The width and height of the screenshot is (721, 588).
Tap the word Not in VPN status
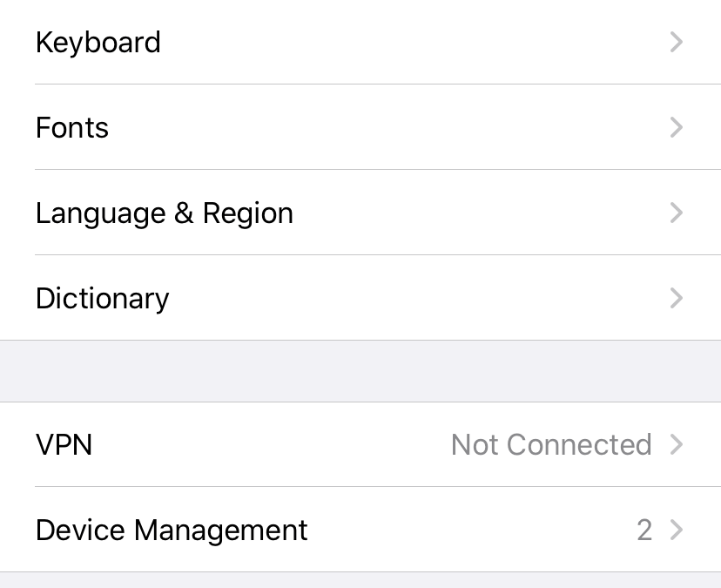(x=475, y=445)
